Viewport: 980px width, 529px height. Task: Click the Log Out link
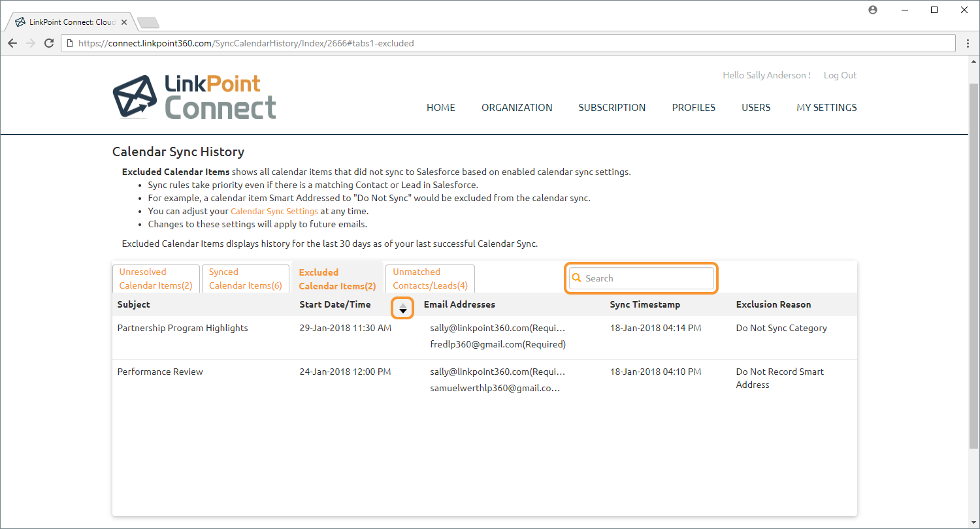pos(840,75)
